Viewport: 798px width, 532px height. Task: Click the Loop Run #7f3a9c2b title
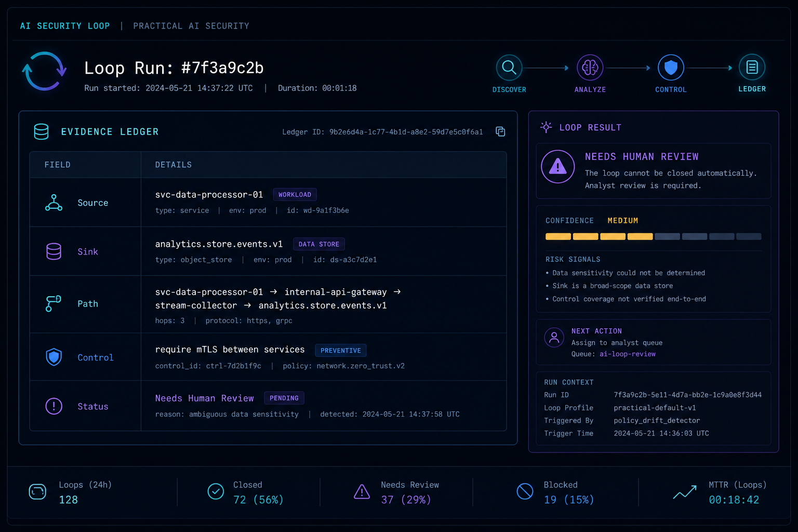coord(174,68)
